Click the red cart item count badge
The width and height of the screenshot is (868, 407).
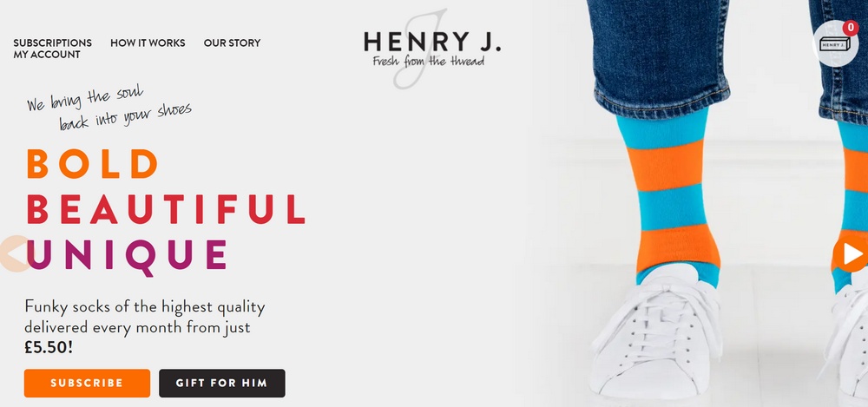tap(850, 27)
